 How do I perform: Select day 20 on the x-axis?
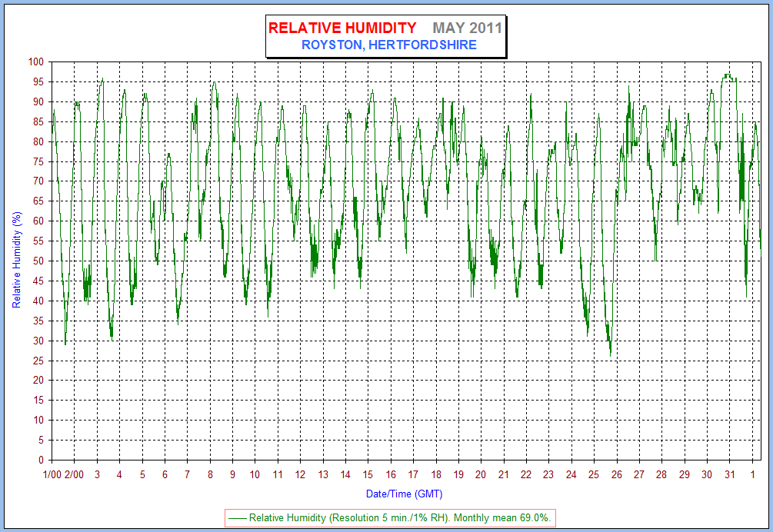481,474
